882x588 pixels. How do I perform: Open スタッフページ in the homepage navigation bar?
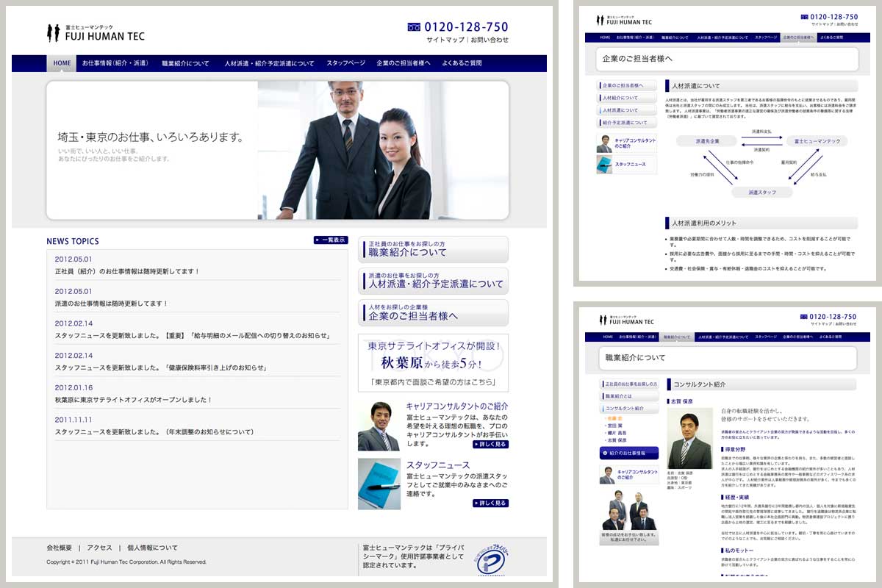[345, 63]
